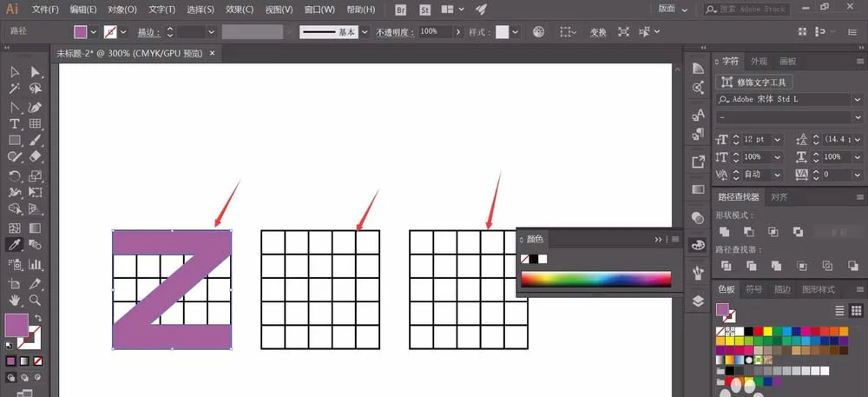Image resolution: width=868 pixels, height=397 pixels.
Task: Activate the Eyedropper tool
Action: tap(15, 244)
